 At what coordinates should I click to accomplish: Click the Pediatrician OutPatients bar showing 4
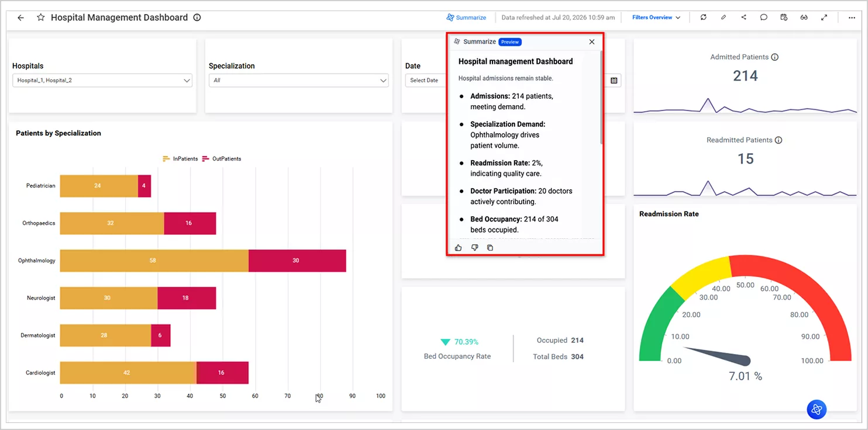pyautogui.click(x=144, y=186)
